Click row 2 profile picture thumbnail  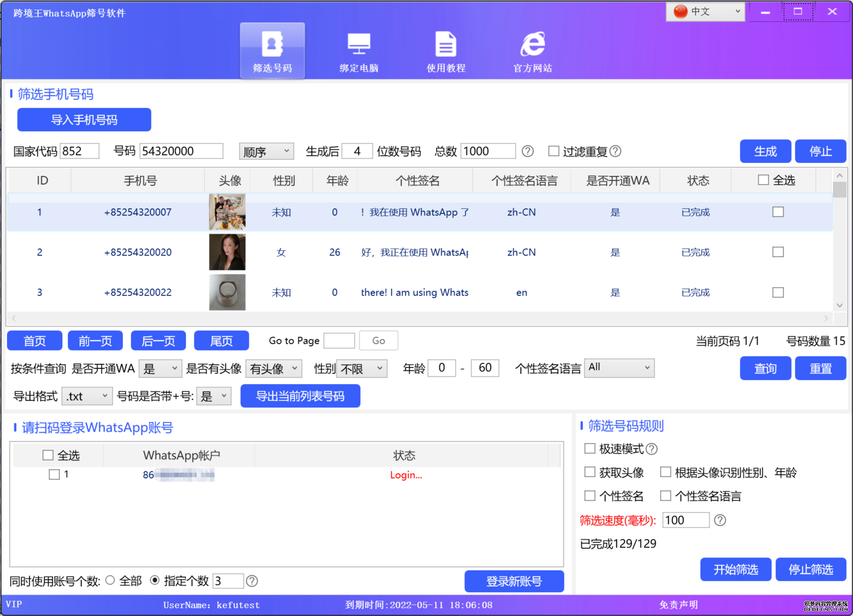click(227, 252)
